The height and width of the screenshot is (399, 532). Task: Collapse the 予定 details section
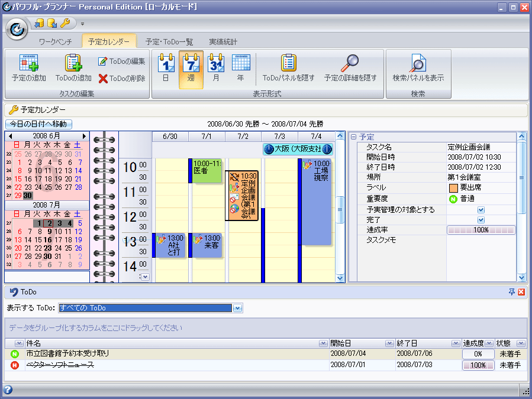(x=353, y=137)
